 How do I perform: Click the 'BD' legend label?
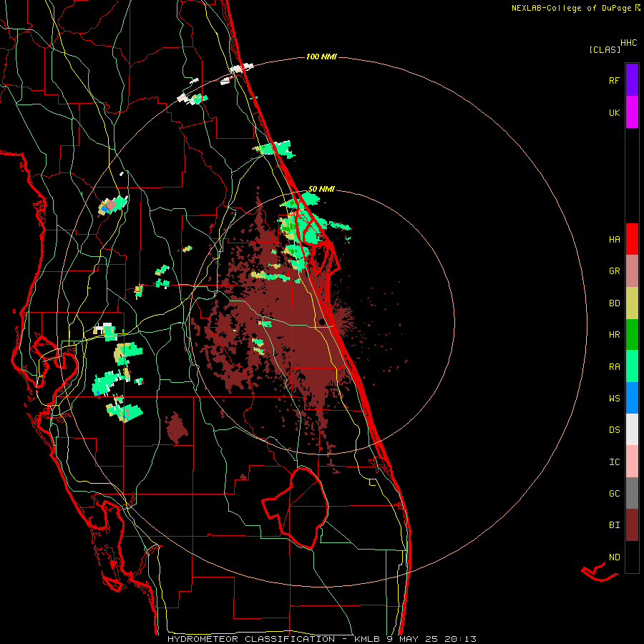coord(614,303)
